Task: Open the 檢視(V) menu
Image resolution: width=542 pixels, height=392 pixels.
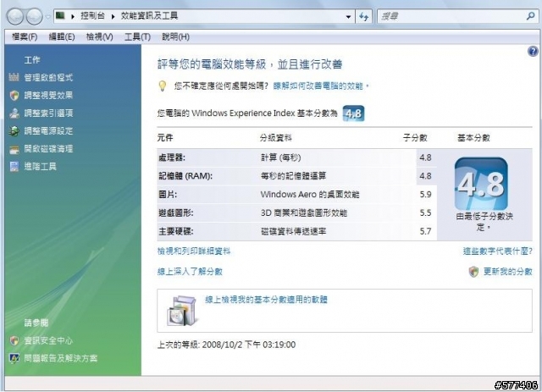Action: [100, 36]
